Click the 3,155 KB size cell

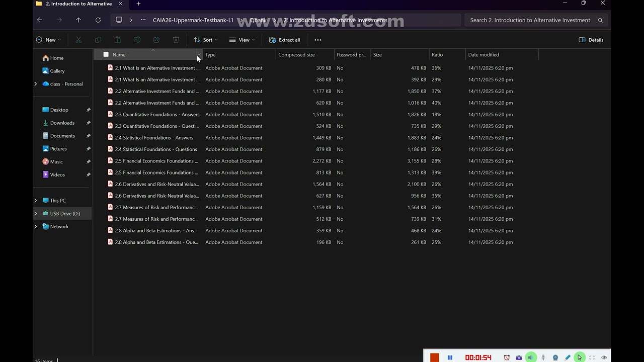417,161
